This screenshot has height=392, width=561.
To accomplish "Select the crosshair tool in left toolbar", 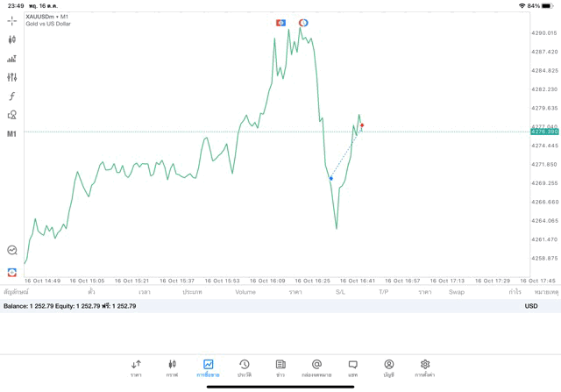I will click(11, 20).
